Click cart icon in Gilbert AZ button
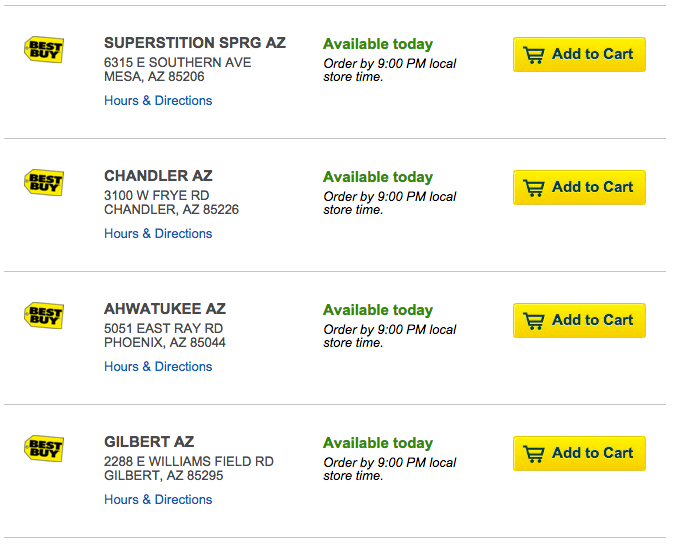 point(534,454)
